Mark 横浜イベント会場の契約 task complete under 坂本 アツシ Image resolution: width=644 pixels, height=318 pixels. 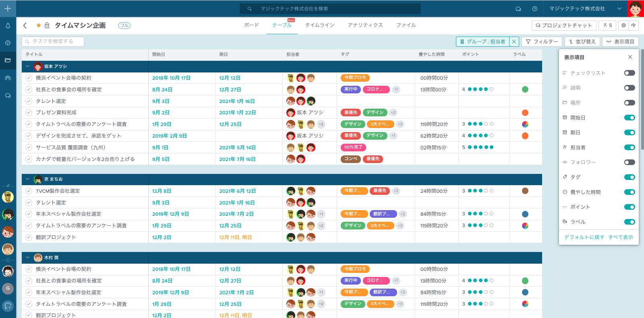click(29, 78)
